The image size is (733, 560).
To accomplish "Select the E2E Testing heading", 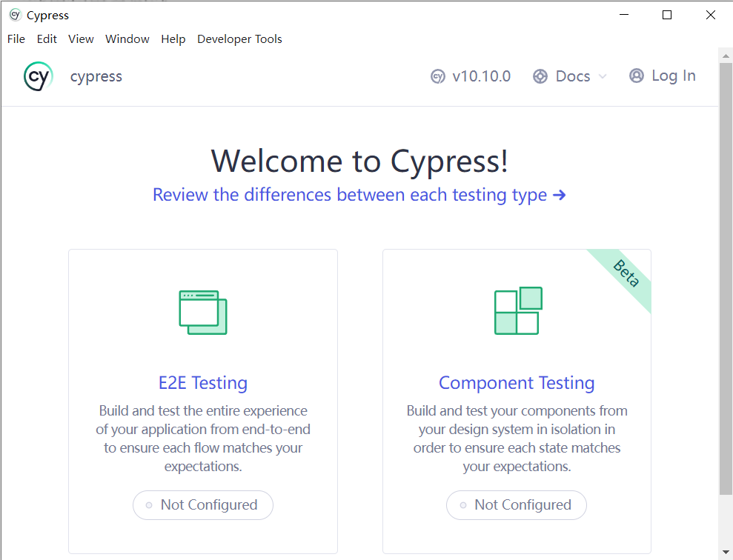I will pyautogui.click(x=203, y=382).
